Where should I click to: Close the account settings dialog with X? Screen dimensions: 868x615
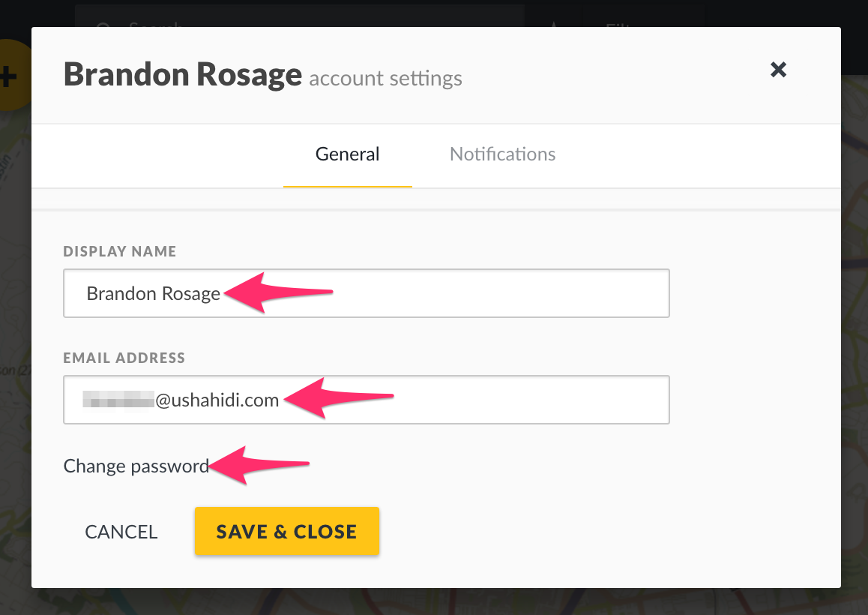tap(778, 70)
